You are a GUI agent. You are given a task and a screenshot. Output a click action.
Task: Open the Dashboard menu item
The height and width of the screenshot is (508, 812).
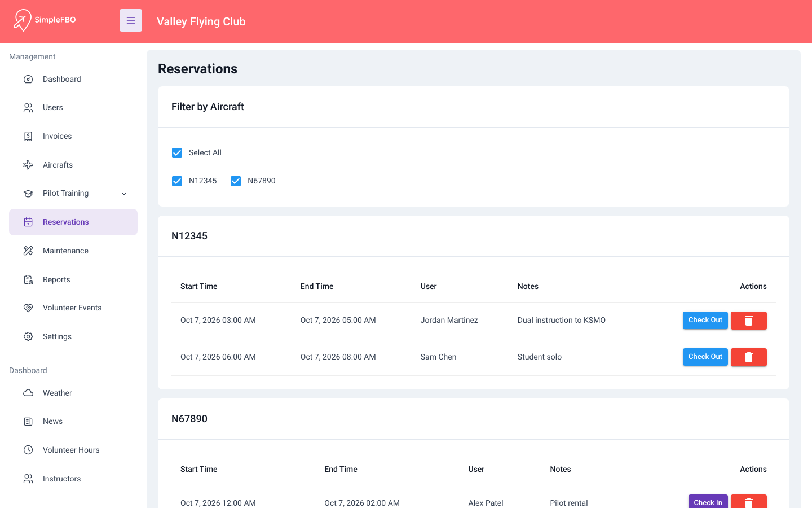73,79
